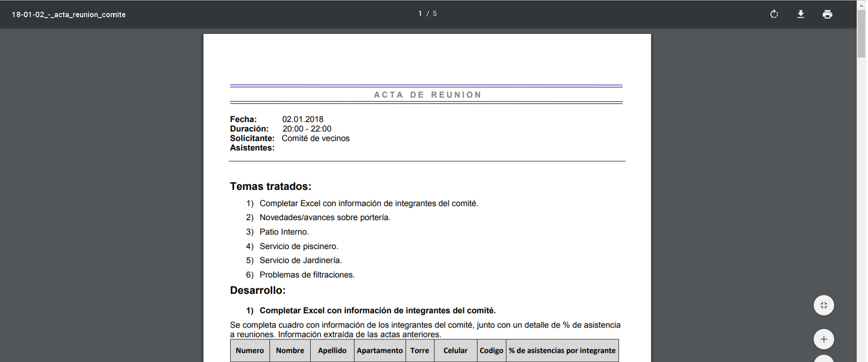This screenshot has height=362, width=868.
Task: Fit the page to window
Action: pos(824,306)
